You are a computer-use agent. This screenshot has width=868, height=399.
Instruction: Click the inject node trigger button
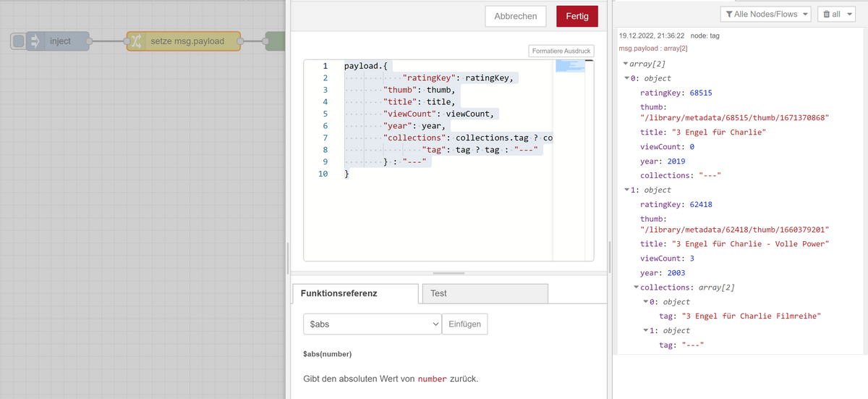(x=18, y=41)
